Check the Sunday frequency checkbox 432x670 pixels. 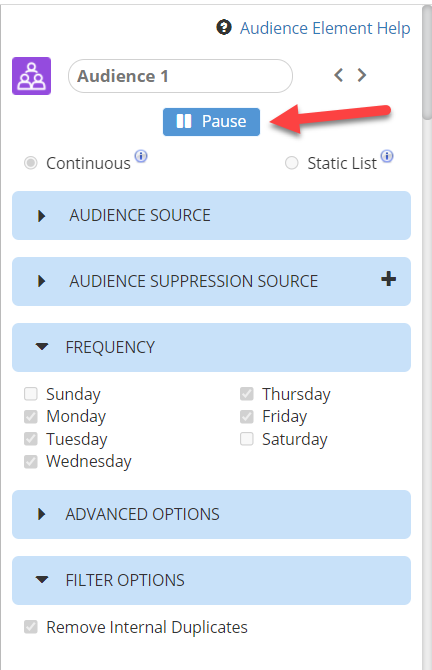coord(31,394)
